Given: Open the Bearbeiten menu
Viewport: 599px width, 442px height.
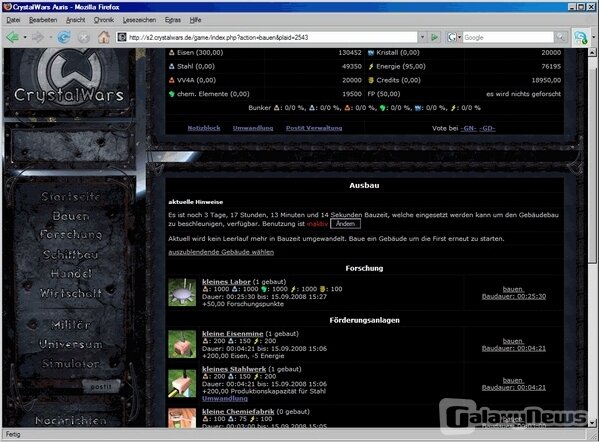Looking at the screenshot, I should click(x=43, y=20).
